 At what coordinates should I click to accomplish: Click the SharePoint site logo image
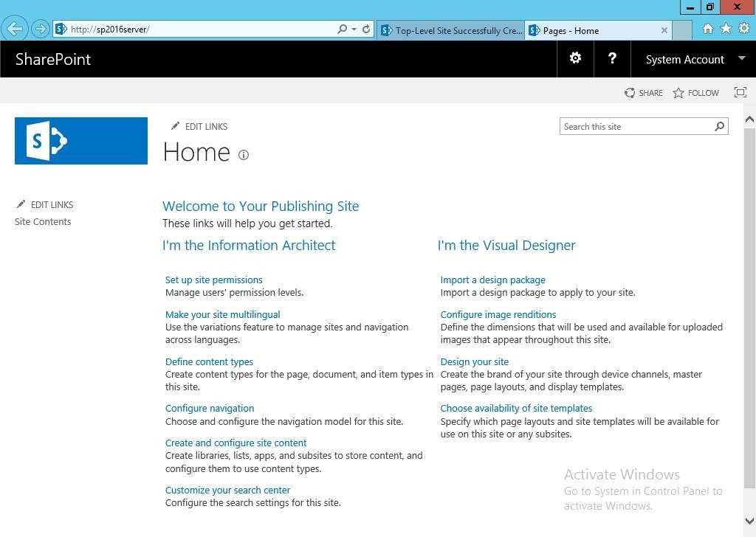[81, 141]
